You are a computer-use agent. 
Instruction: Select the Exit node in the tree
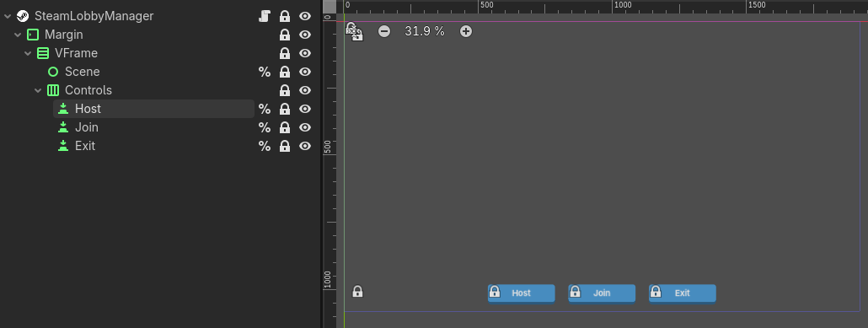point(85,146)
